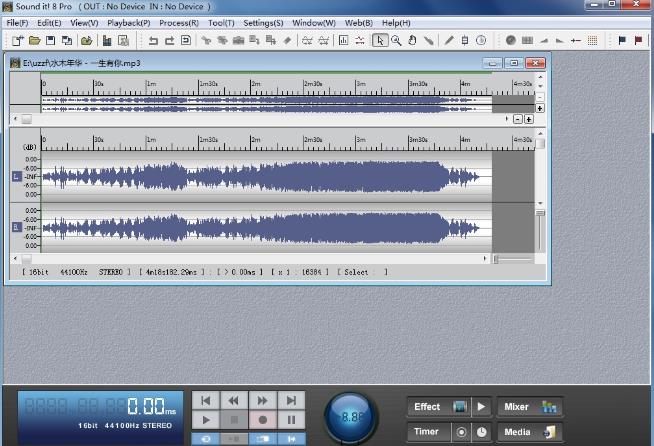Viewport: 654px width, 446px height.
Task: Click the Open file folder icon
Action: click(34, 40)
